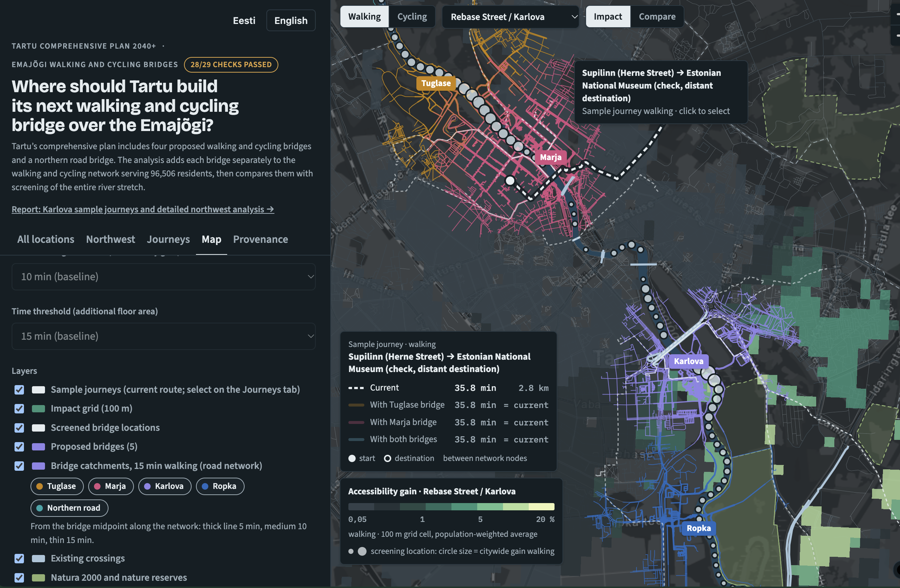Toggle Screened bridge locations checkbox
The image size is (900, 588).
[19, 428]
